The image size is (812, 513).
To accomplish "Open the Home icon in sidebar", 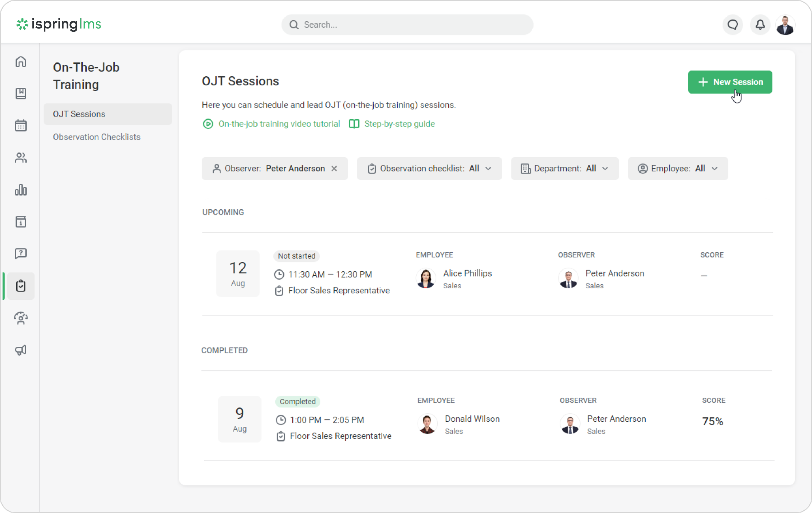I will click(x=21, y=62).
